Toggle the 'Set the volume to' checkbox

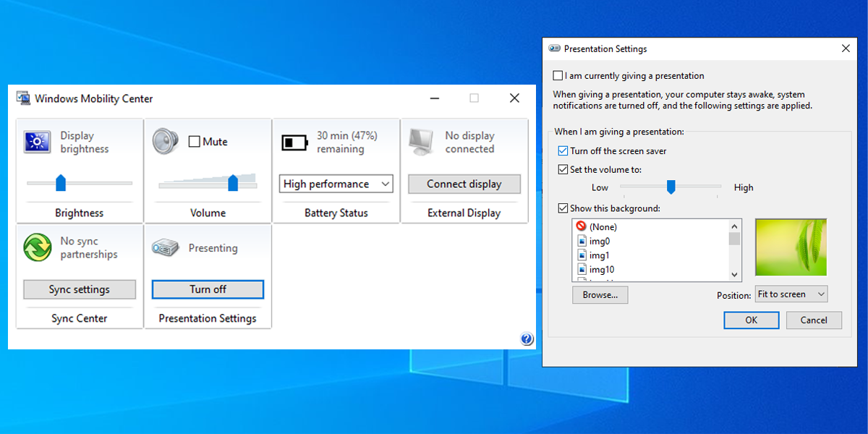563,170
